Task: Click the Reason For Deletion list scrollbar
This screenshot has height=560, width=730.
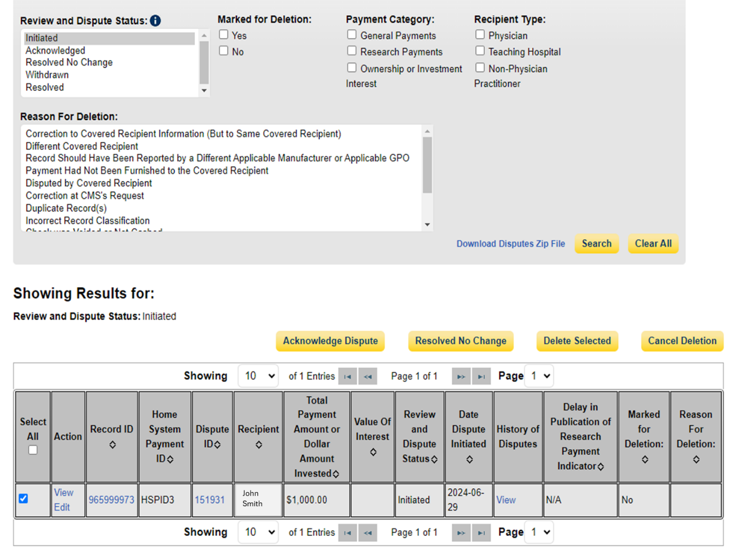Action: click(427, 165)
